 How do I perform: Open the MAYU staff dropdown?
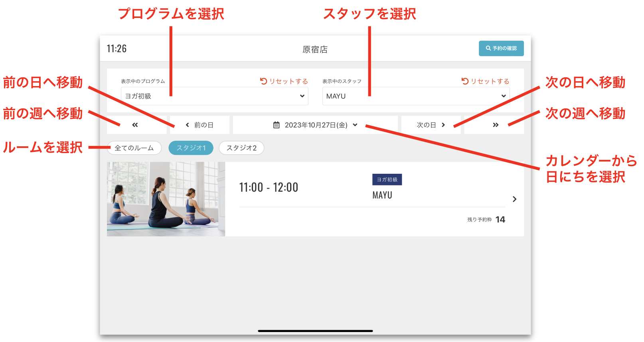coord(416,96)
